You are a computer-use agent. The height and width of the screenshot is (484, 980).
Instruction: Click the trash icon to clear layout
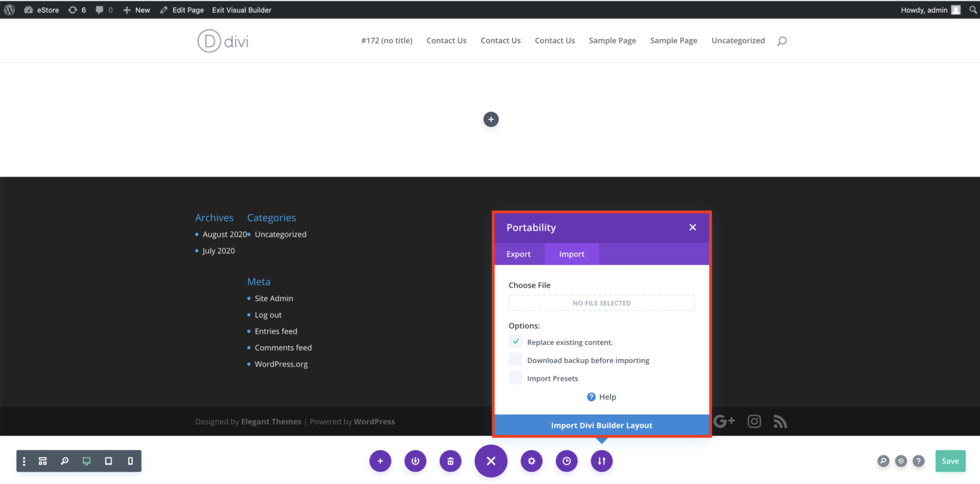450,461
